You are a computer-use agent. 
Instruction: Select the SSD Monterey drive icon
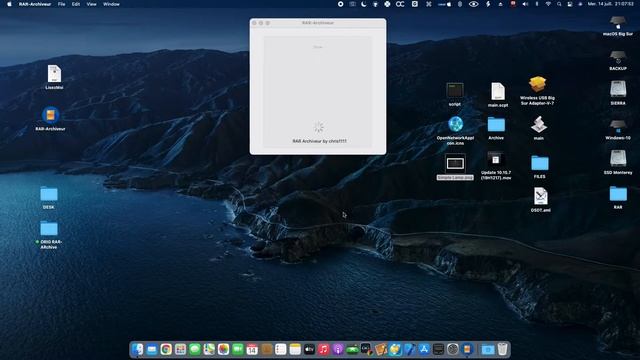(618, 158)
